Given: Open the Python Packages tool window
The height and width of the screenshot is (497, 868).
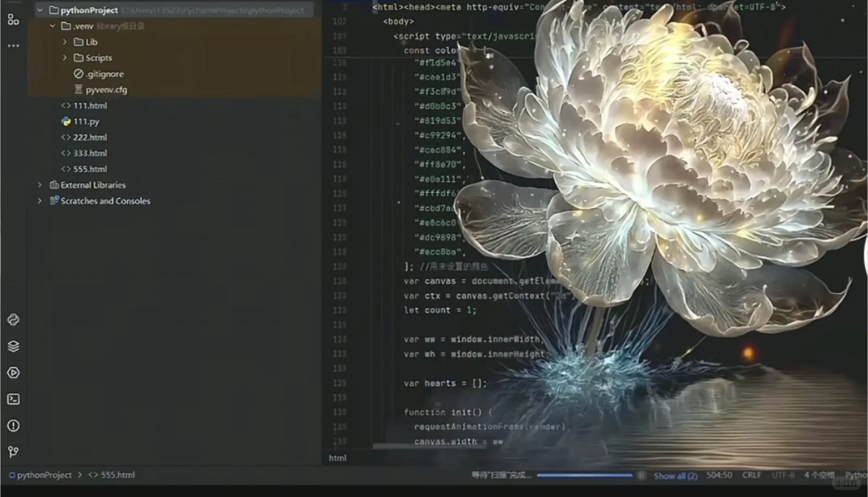Looking at the screenshot, I should 13,320.
